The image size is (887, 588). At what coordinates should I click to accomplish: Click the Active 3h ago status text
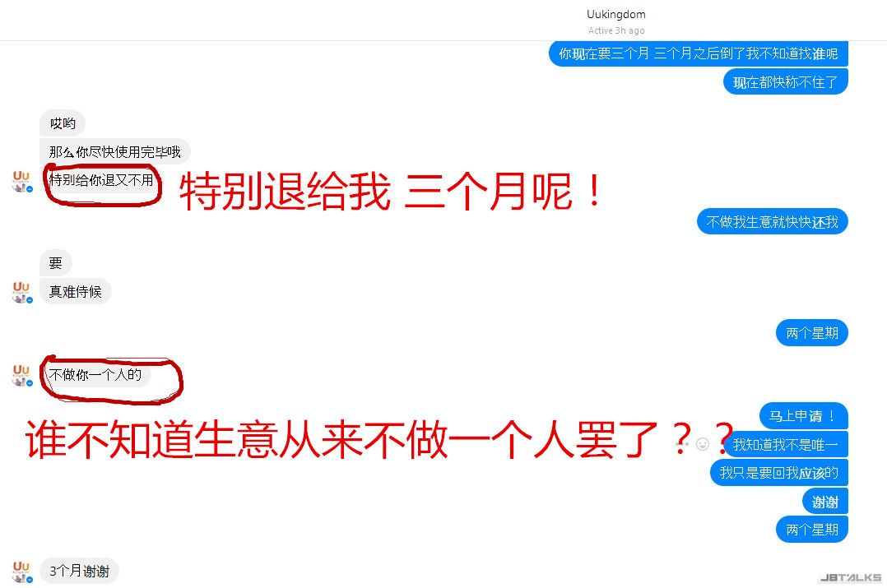pyautogui.click(x=616, y=30)
